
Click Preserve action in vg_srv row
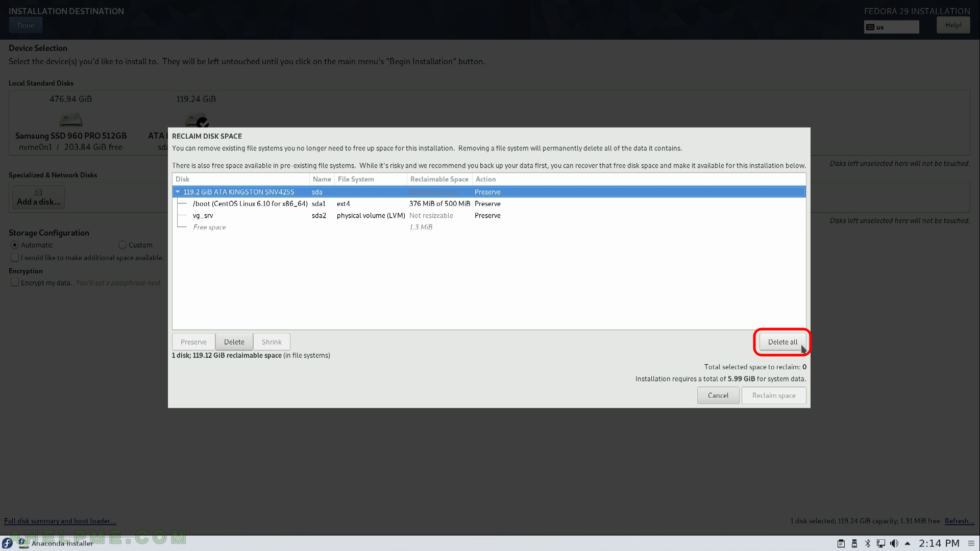[x=487, y=215]
